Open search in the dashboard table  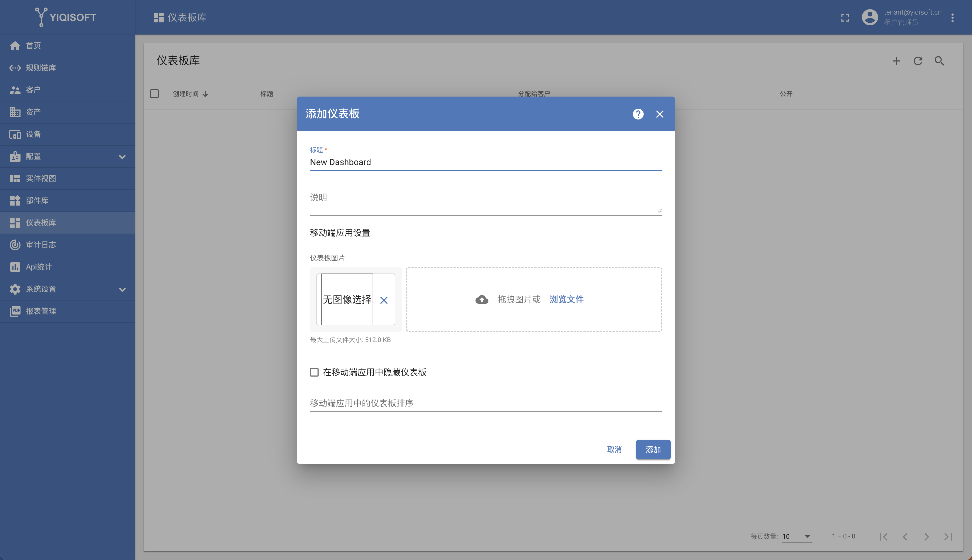pos(939,61)
